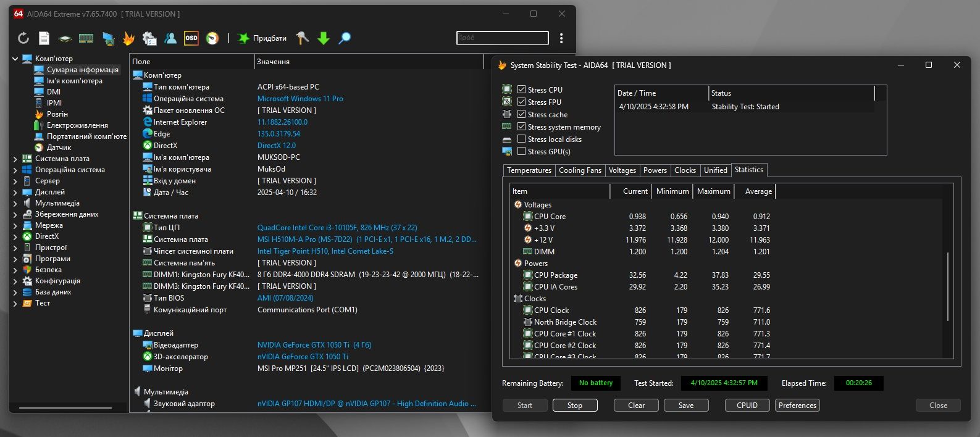980x437 pixels.
Task: Open the Report document icon in toolbar
Action: (44, 38)
